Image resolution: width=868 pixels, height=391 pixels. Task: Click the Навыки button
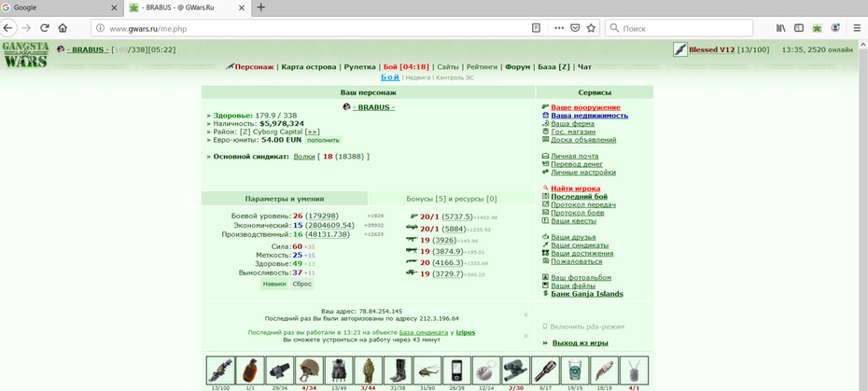[274, 284]
